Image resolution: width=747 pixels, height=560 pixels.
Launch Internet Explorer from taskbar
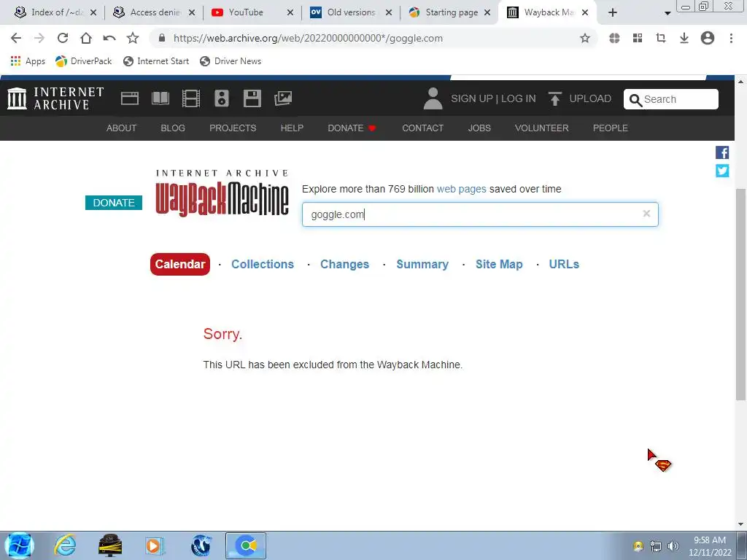pyautogui.click(x=65, y=545)
